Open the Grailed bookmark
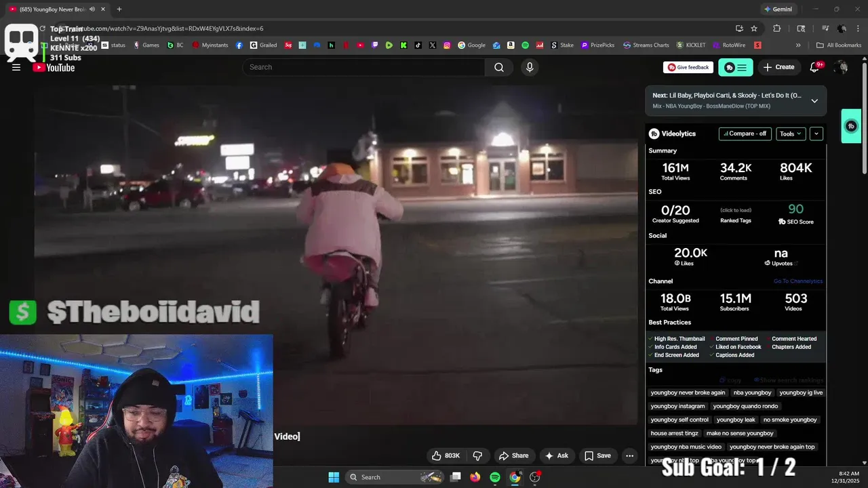This screenshot has width=868, height=488. click(263, 45)
